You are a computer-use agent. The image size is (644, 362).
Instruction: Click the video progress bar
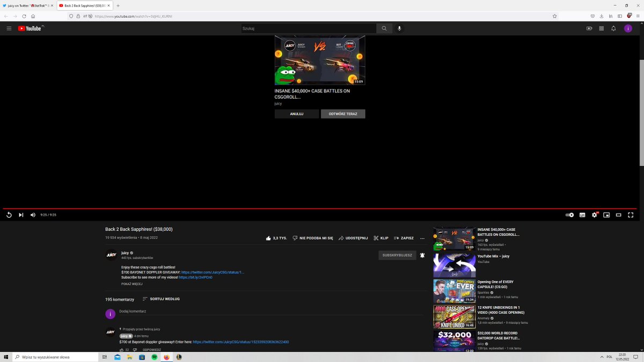(x=320, y=208)
